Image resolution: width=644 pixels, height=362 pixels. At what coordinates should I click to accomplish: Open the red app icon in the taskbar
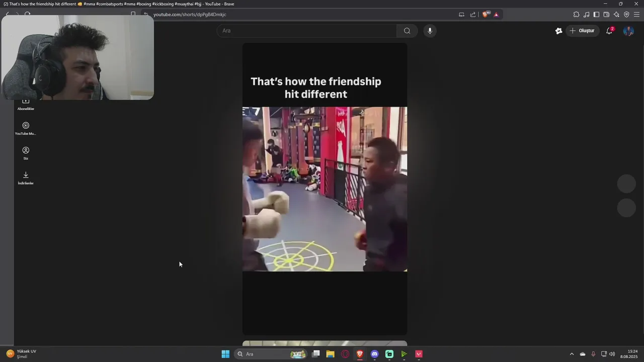click(419, 354)
